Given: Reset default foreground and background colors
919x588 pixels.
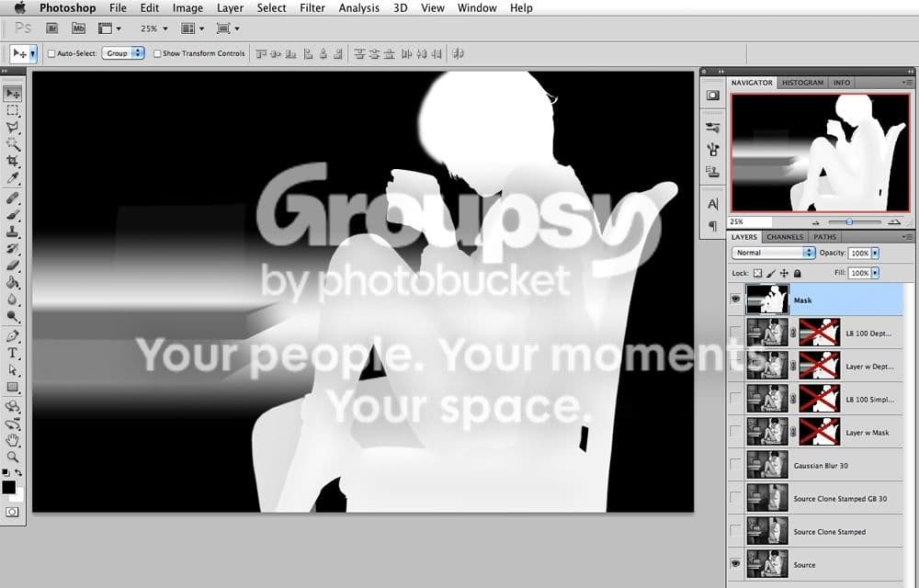Looking at the screenshot, I should (x=6, y=472).
